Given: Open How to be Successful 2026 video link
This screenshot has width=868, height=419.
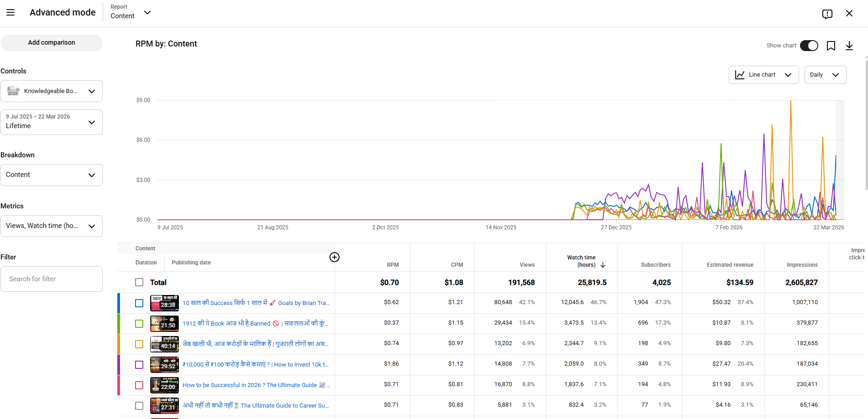Looking at the screenshot, I should point(250,385).
